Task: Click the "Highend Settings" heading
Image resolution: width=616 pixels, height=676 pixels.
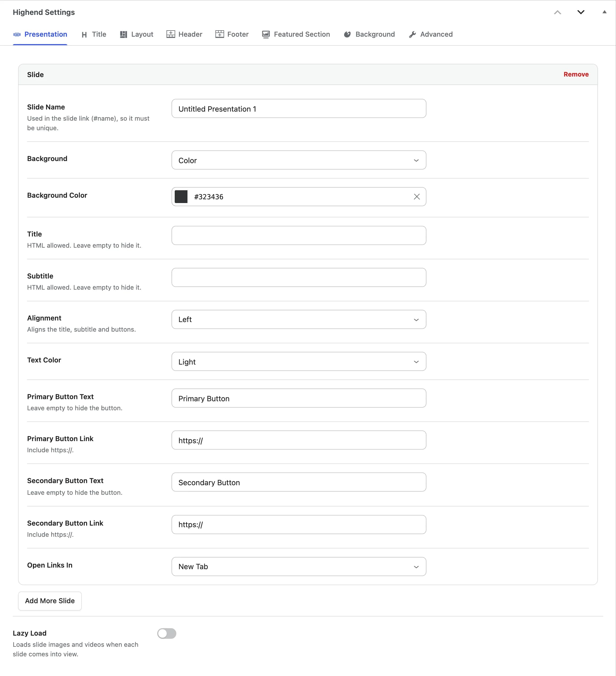Action: 44,12
